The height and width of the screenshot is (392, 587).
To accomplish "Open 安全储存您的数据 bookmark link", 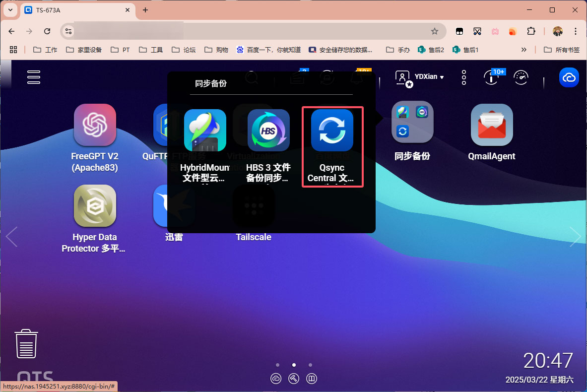I will pyautogui.click(x=340, y=50).
